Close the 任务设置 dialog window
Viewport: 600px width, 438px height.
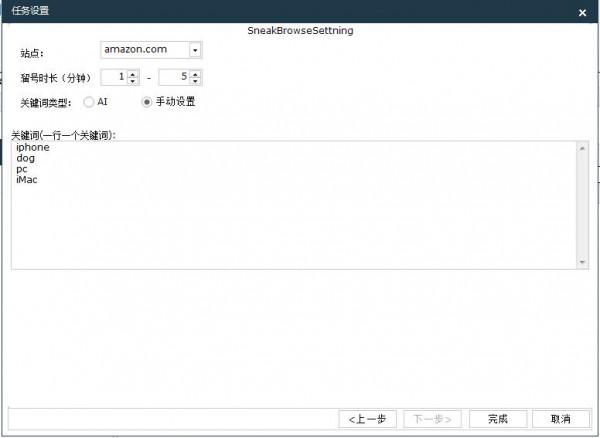tap(583, 12)
